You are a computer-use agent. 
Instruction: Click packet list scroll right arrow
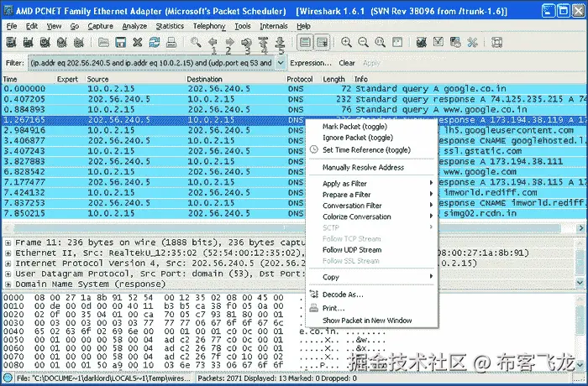click(580, 228)
